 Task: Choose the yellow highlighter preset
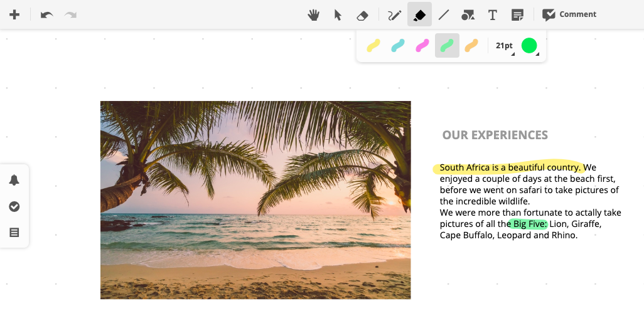(373, 46)
